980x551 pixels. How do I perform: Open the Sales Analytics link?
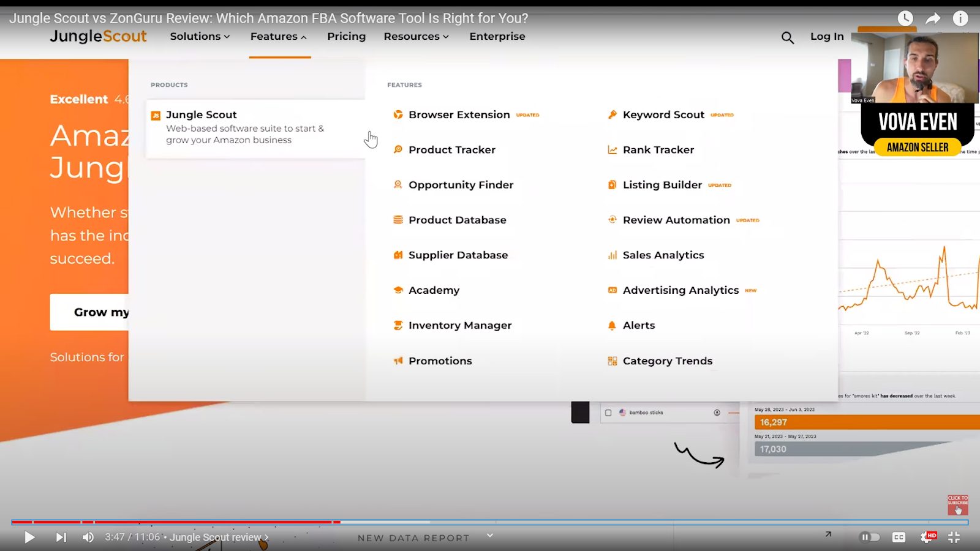point(663,255)
